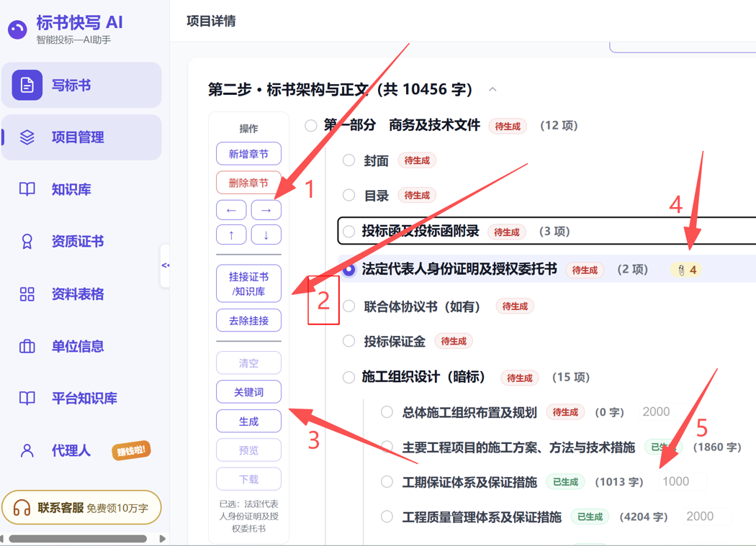Click 项目详情 page title
Image resolution: width=756 pixels, height=546 pixels.
211,21
